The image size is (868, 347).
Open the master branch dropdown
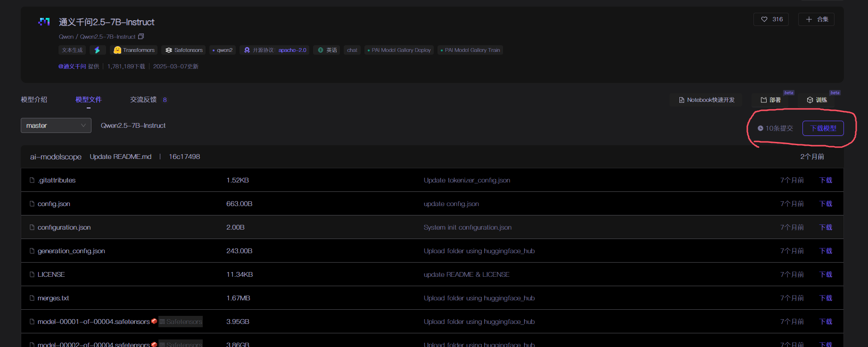[x=56, y=125]
